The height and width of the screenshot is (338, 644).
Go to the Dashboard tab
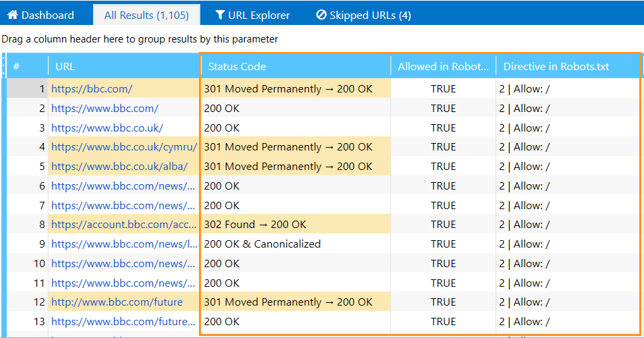point(41,16)
